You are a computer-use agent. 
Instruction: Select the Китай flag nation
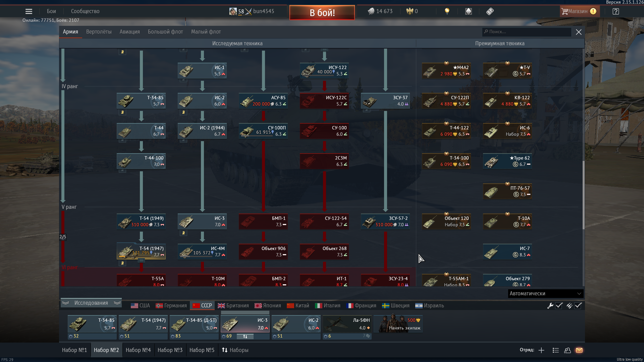[298, 306]
